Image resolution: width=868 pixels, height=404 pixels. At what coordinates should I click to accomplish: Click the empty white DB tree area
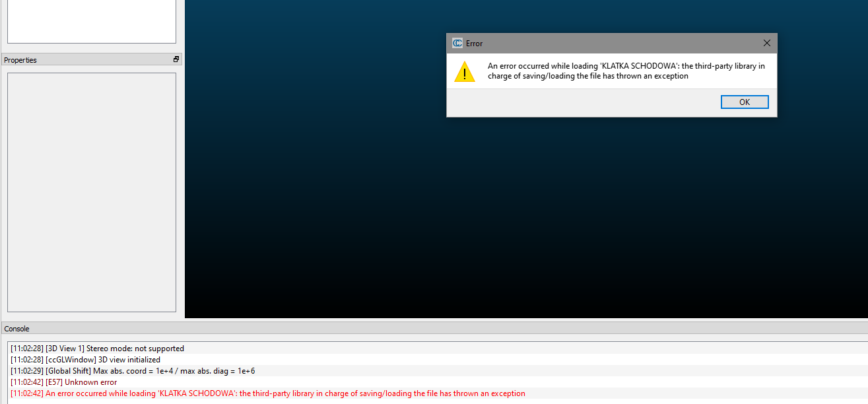92,20
